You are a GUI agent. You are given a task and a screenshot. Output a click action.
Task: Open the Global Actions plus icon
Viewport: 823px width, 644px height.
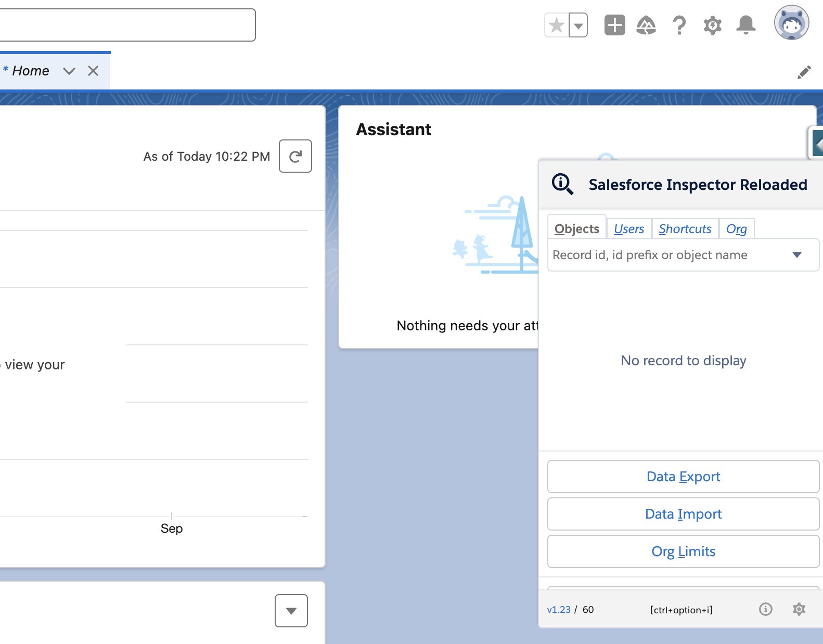click(x=614, y=25)
